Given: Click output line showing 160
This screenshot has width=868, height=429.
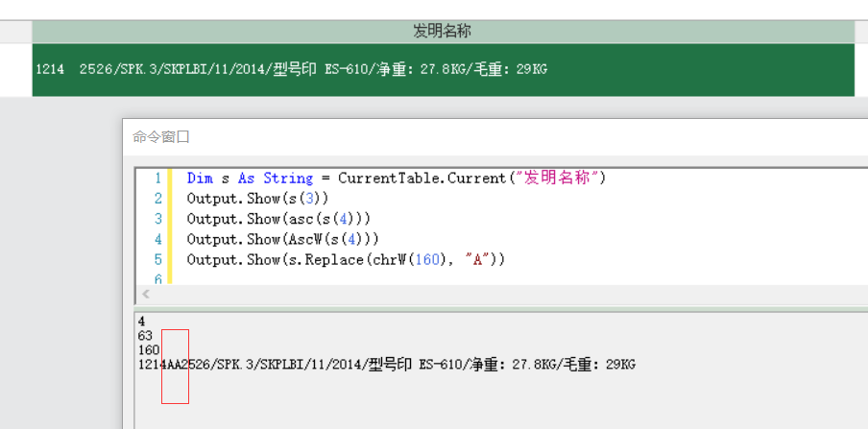Looking at the screenshot, I should 149,350.
